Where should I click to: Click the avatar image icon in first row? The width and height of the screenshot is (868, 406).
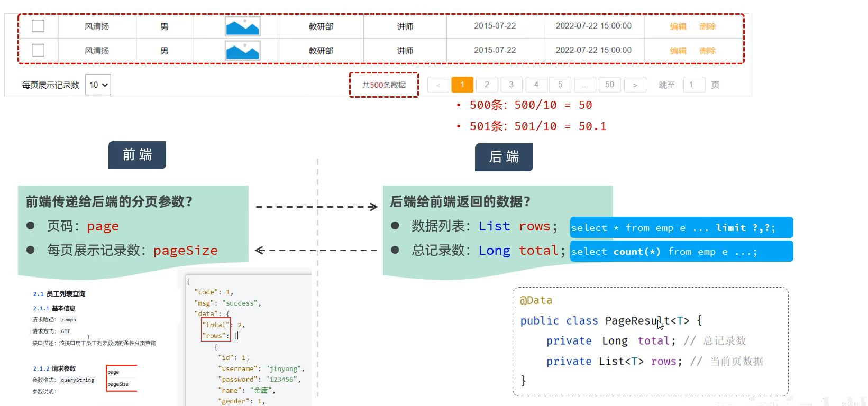242,26
